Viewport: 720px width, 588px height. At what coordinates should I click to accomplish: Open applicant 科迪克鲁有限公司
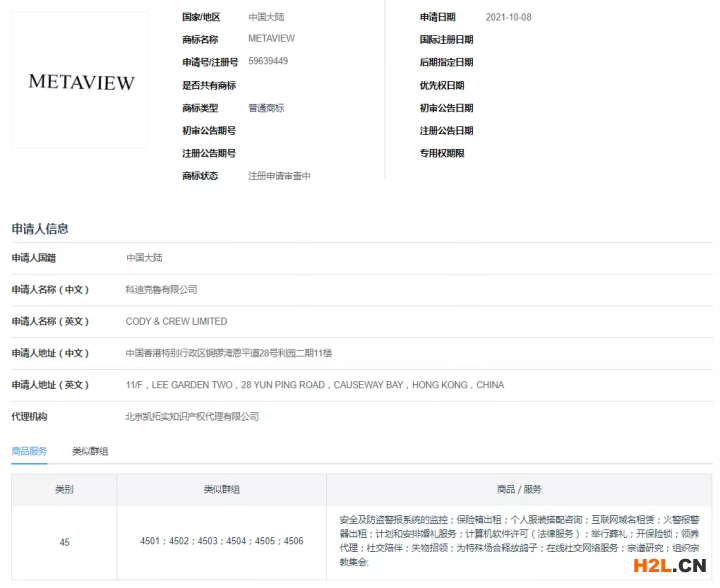161,289
